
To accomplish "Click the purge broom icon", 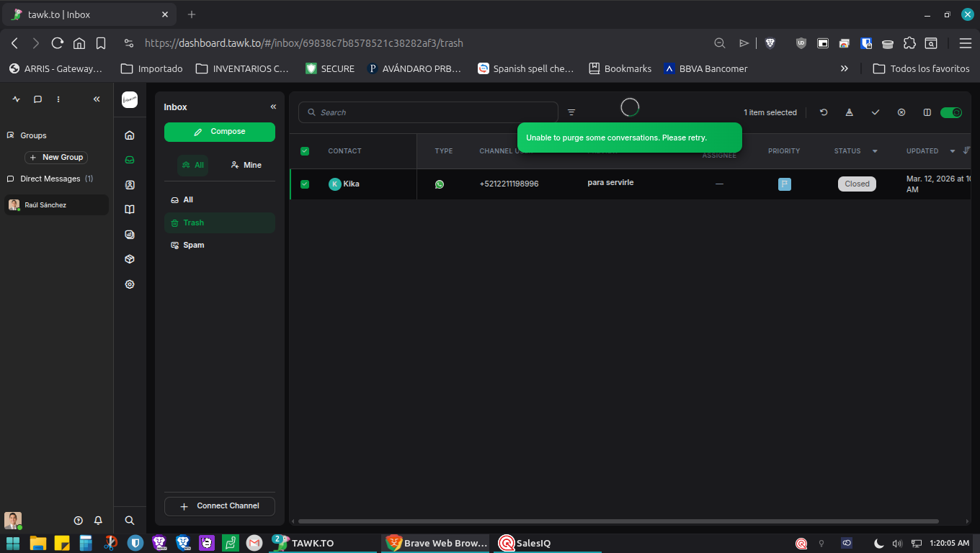I will 850,112.
